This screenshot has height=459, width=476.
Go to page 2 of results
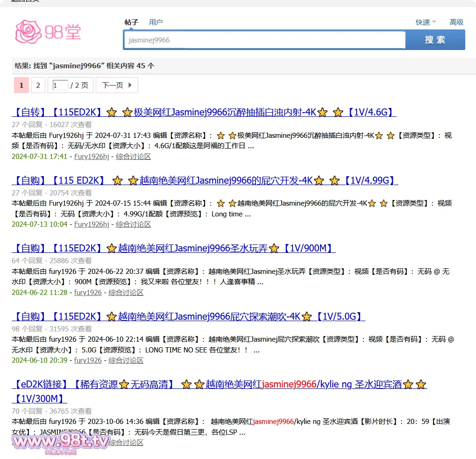point(38,85)
